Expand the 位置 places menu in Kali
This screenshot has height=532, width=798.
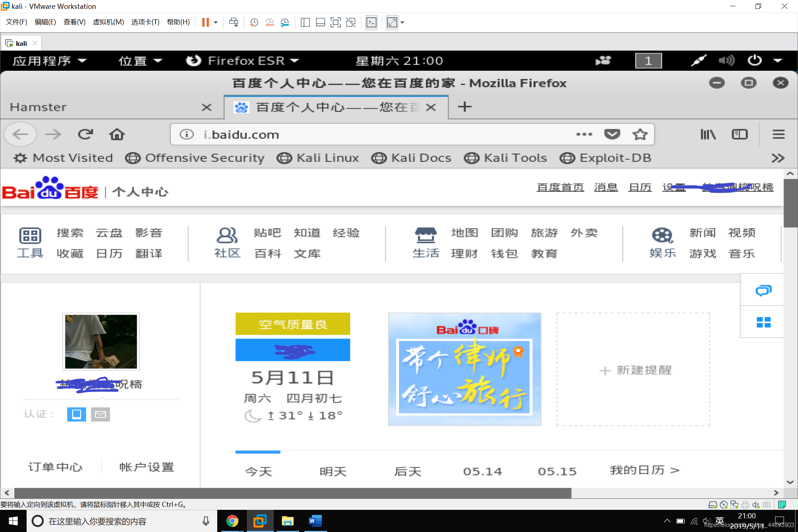(x=140, y=61)
